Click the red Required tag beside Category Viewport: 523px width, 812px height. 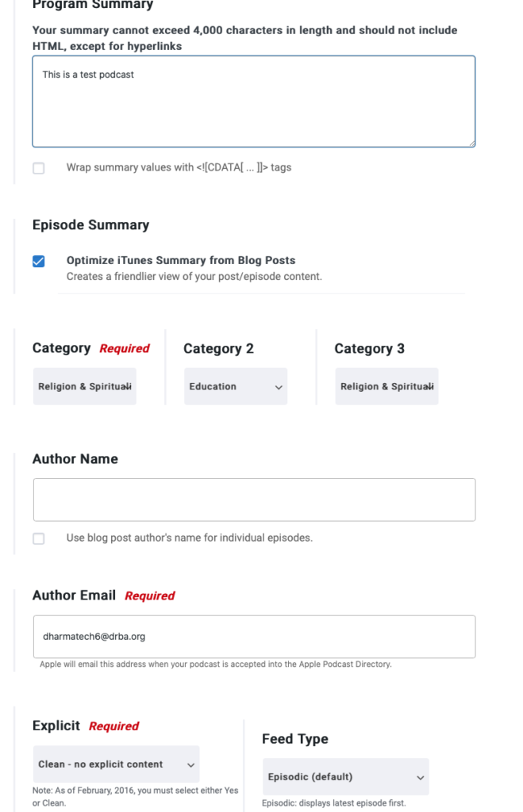(x=125, y=349)
